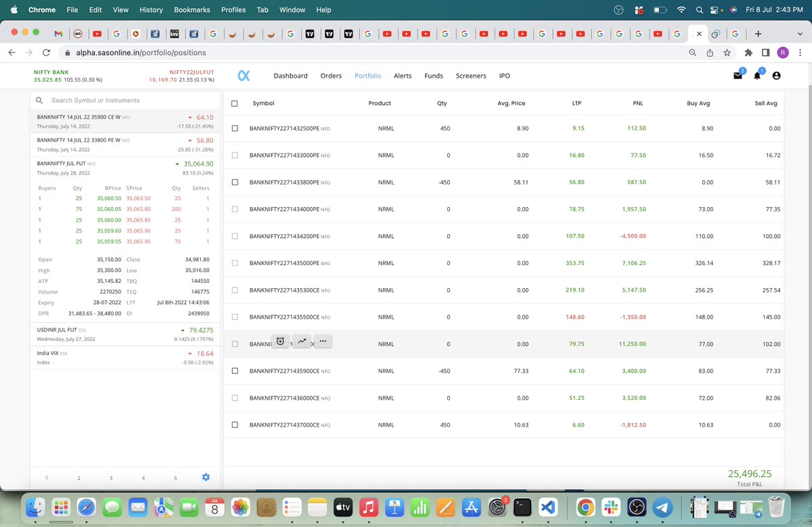Select USDINR JUL FUT watchlist item
This screenshot has height=527, width=812.
tap(125, 334)
